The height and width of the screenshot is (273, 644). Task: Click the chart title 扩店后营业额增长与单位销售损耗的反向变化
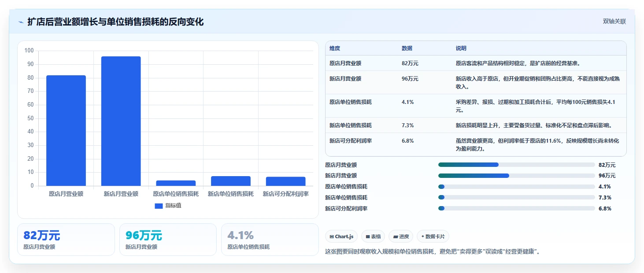click(x=115, y=22)
